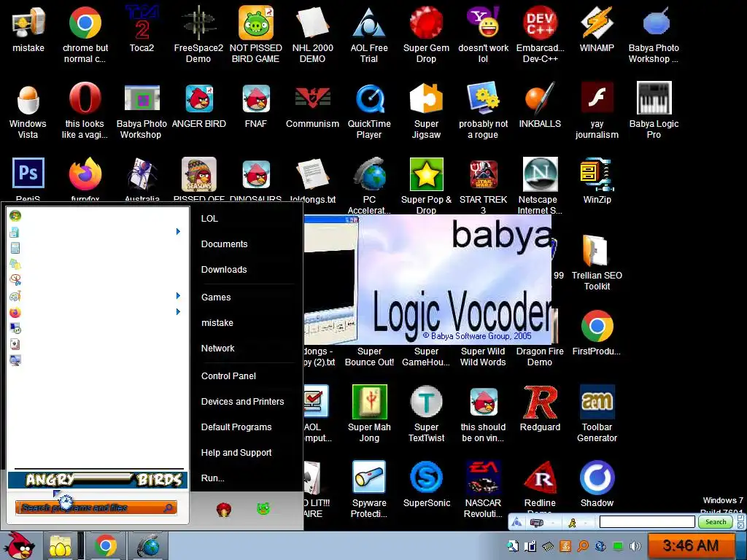The height and width of the screenshot is (560, 747).
Task: Open Games from the Start menu
Action: (x=216, y=297)
